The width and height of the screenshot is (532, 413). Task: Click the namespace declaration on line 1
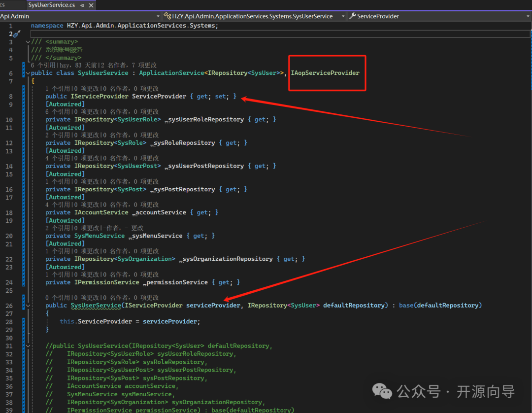[125, 26]
